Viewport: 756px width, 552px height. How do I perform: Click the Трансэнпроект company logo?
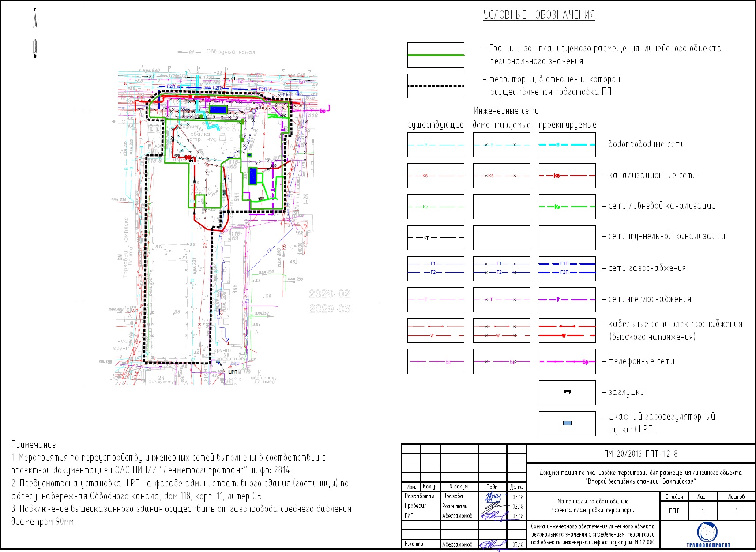pos(707,533)
